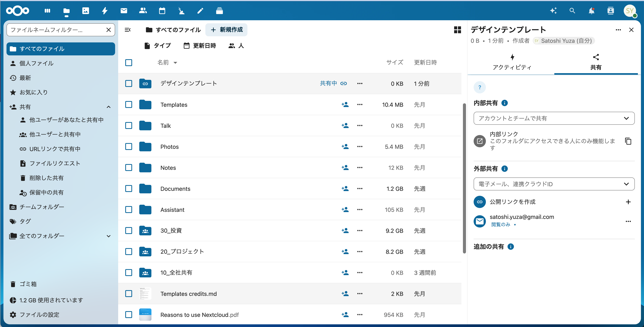Switch file list to grid view

point(457,30)
